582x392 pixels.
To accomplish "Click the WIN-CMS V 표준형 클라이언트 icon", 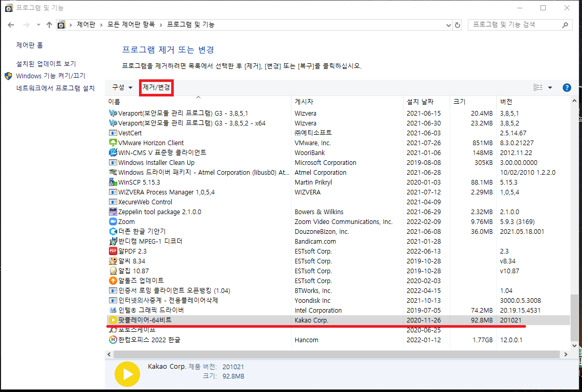I will 113,152.
